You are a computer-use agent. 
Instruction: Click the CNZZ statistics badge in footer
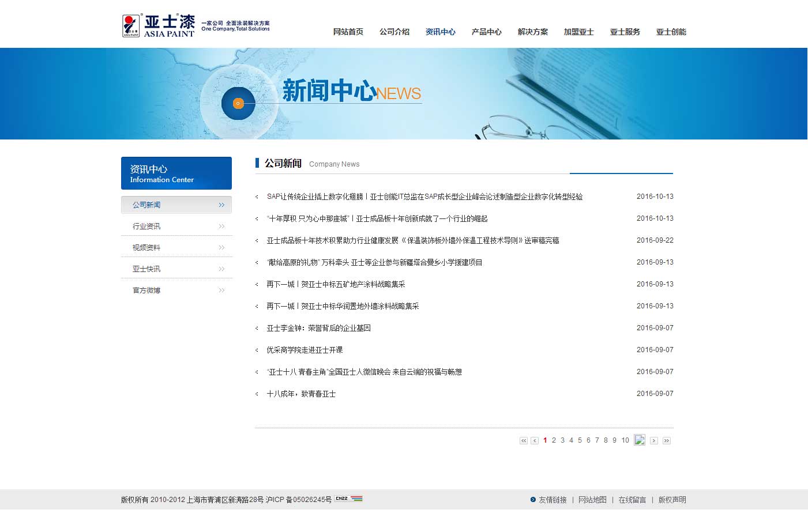(x=348, y=499)
